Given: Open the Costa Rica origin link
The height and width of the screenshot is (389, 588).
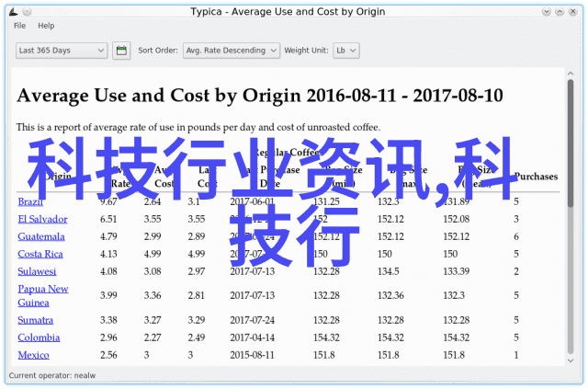Looking at the screenshot, I should (40, 254).
